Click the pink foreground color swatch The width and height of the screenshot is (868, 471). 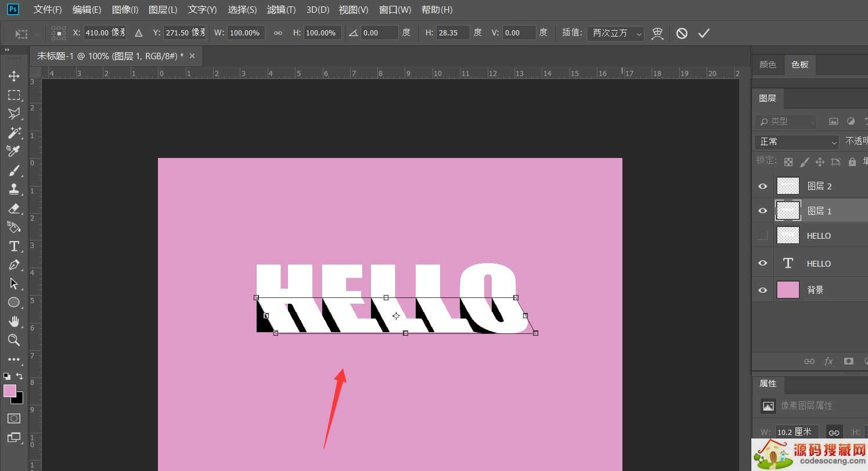(9, 391)
